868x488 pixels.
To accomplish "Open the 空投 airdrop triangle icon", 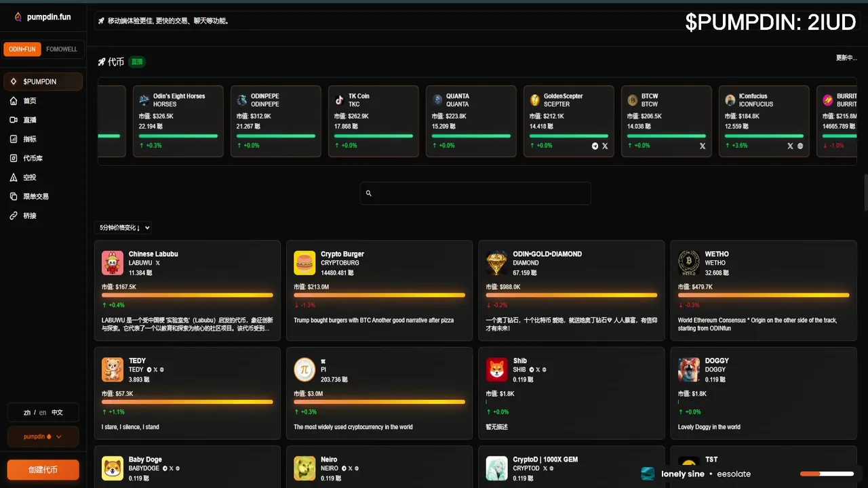I will pyautogui.click(x=14, y=178).
